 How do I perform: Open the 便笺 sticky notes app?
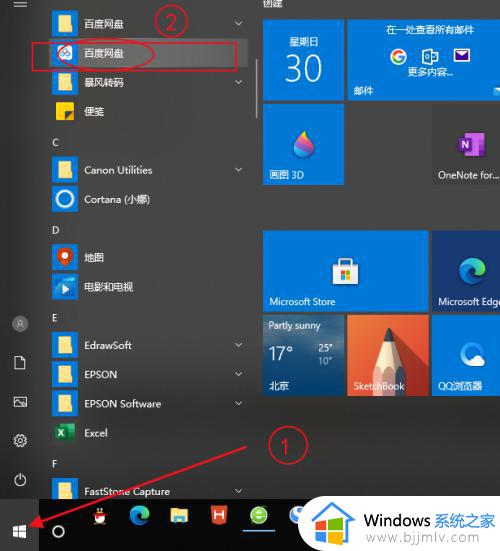point(149,112)
